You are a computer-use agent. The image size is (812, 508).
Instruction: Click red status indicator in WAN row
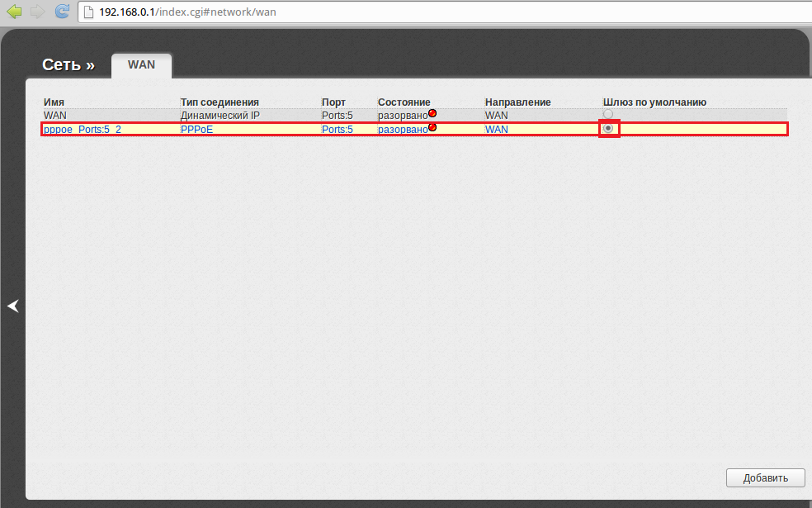click(432, 113)
